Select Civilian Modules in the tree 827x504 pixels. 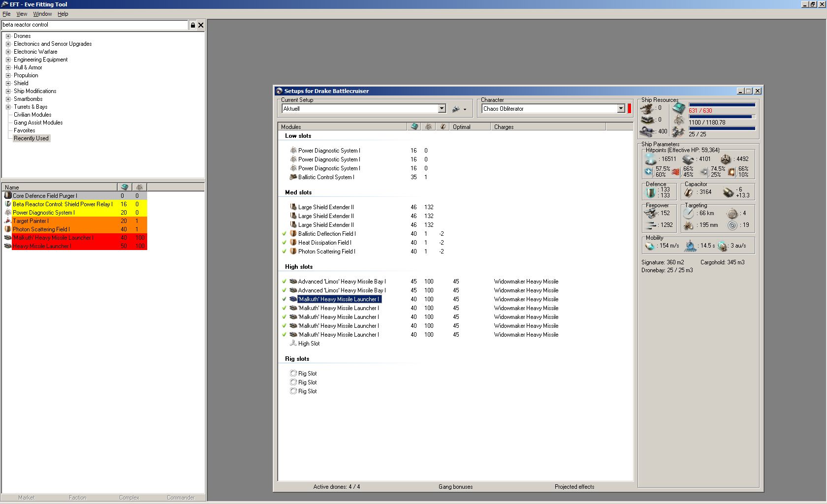tap(32, 115)
